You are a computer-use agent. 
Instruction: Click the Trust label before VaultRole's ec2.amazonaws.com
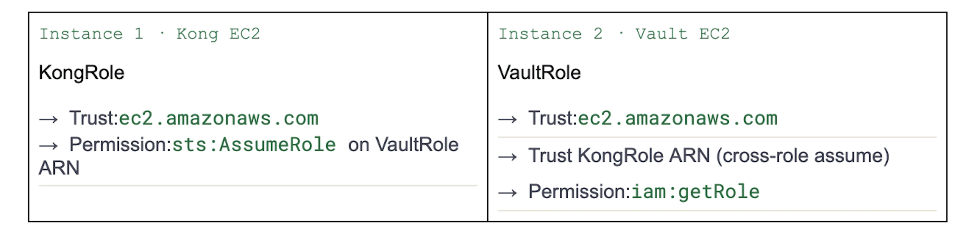(552, 118)
